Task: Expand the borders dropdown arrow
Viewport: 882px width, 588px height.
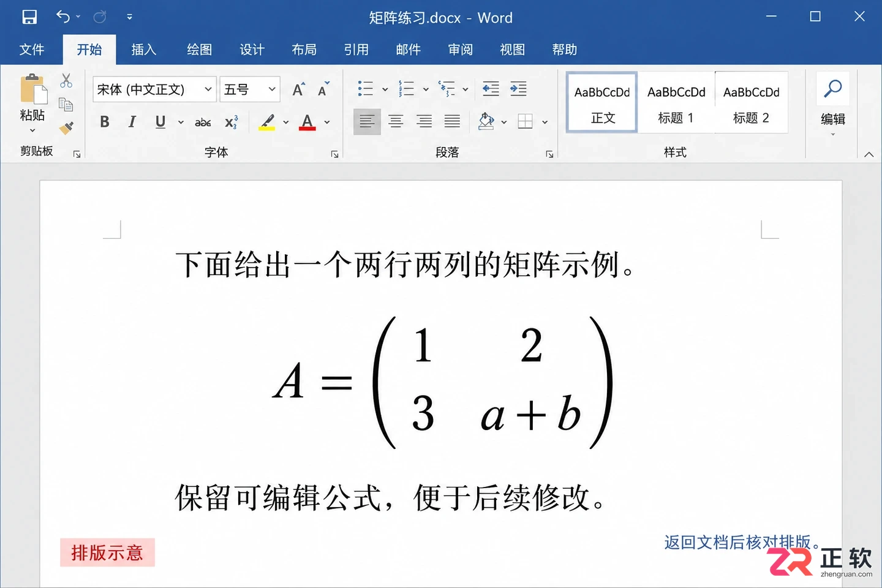Action: coord(545,123)
